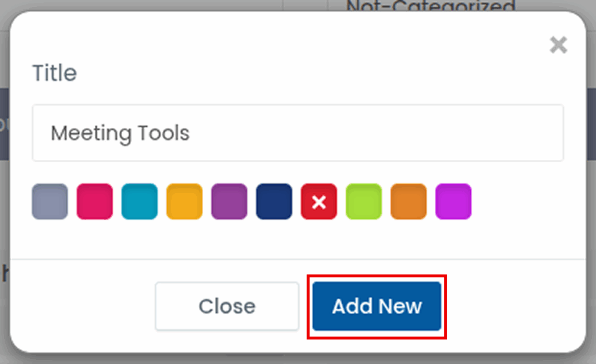Screen dimensions: 596x364
Task: Select the amber yellow color swatch
Action: (x=185, y=202)
